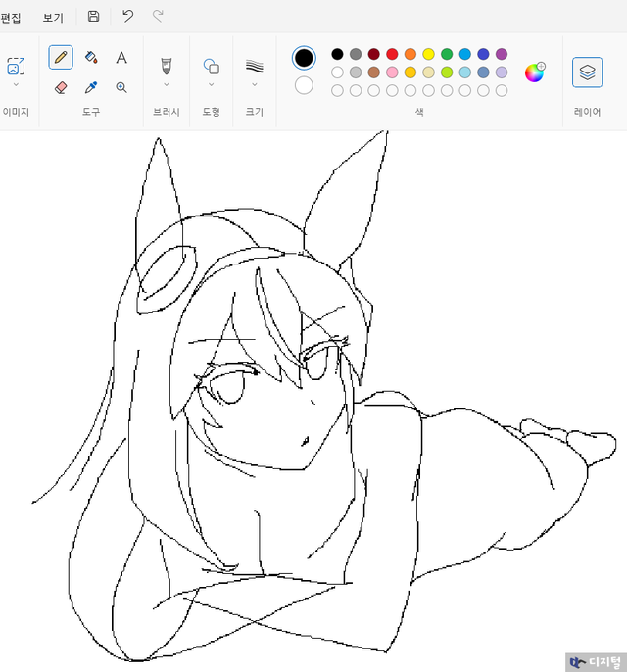This screenshot has width=627, height=672.
Task: Select the white secondary color circle
Action: pos(304,85)
